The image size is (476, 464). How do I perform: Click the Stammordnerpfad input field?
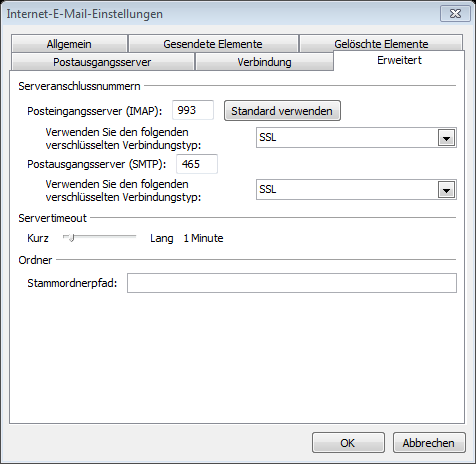(292, 283)
